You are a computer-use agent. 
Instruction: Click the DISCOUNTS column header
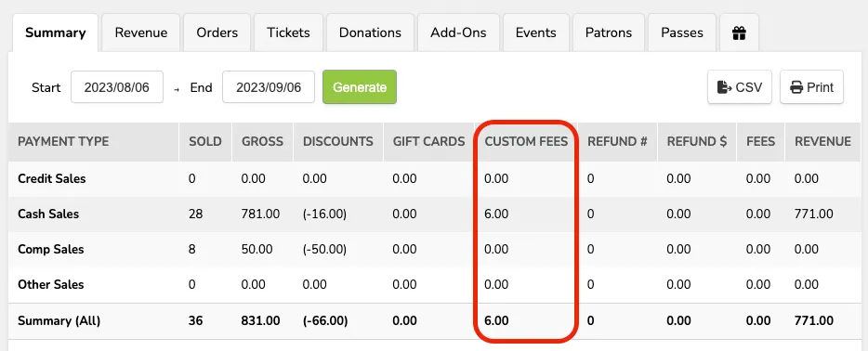coord(338,141)
